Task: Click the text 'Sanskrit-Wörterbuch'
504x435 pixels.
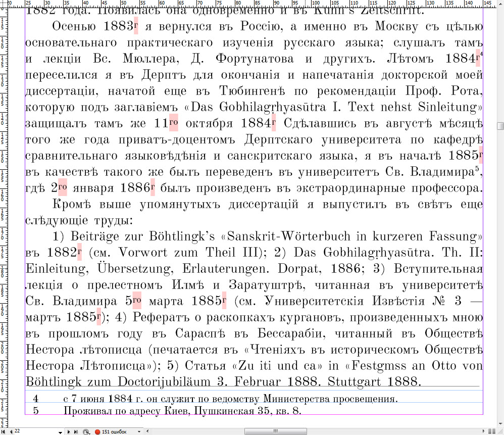Action: 289,236
